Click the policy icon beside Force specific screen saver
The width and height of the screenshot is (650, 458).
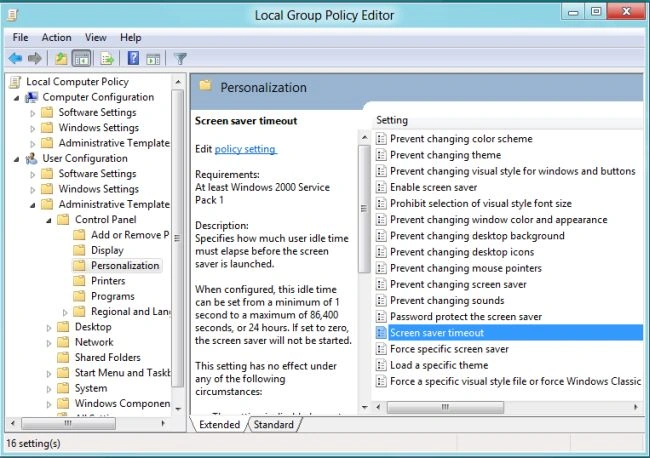[x=381, y=349]
